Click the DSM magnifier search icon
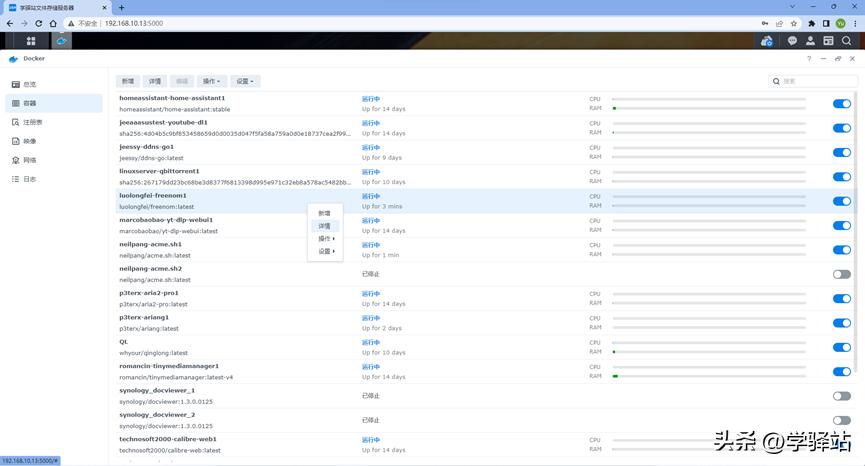 [x=846, y=41]
